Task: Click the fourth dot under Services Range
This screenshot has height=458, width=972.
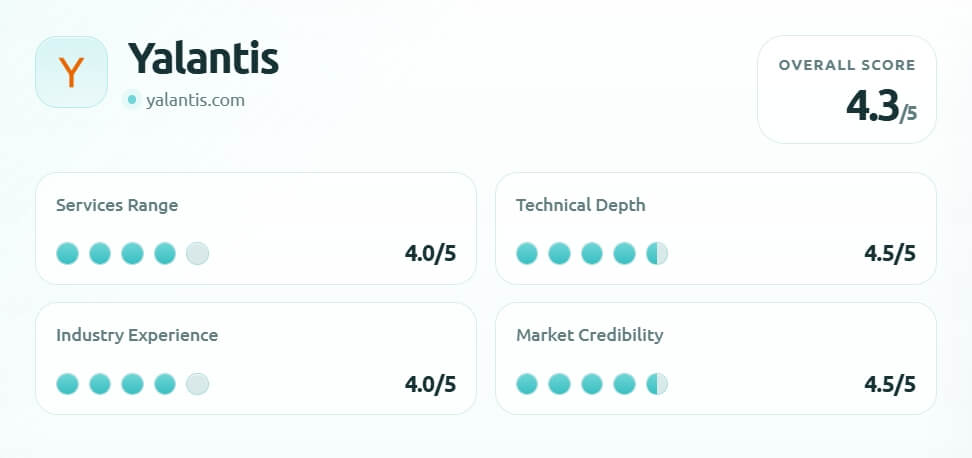Action: click(165, 253)
